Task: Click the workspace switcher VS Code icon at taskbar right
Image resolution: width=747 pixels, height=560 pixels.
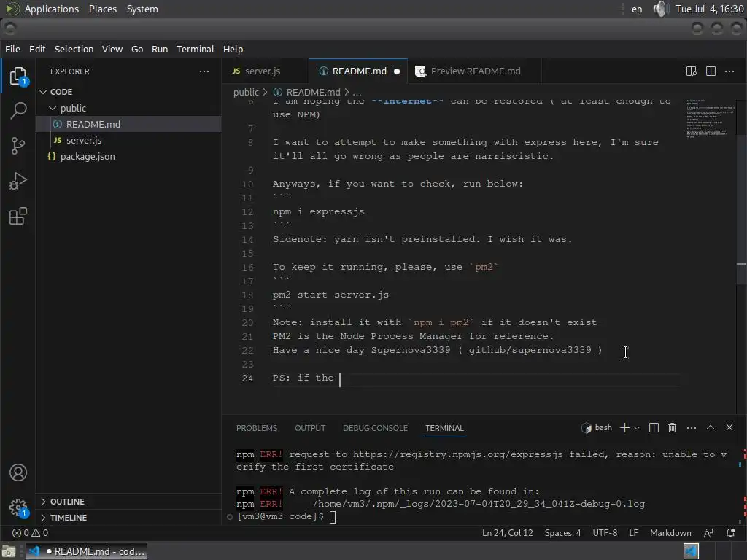Action: point(691,551)
